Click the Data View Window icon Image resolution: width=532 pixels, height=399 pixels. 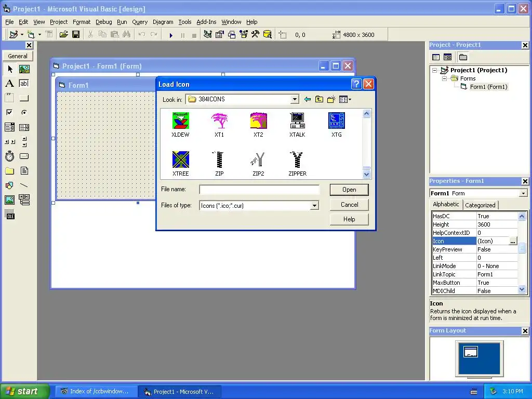click(268, 34)
